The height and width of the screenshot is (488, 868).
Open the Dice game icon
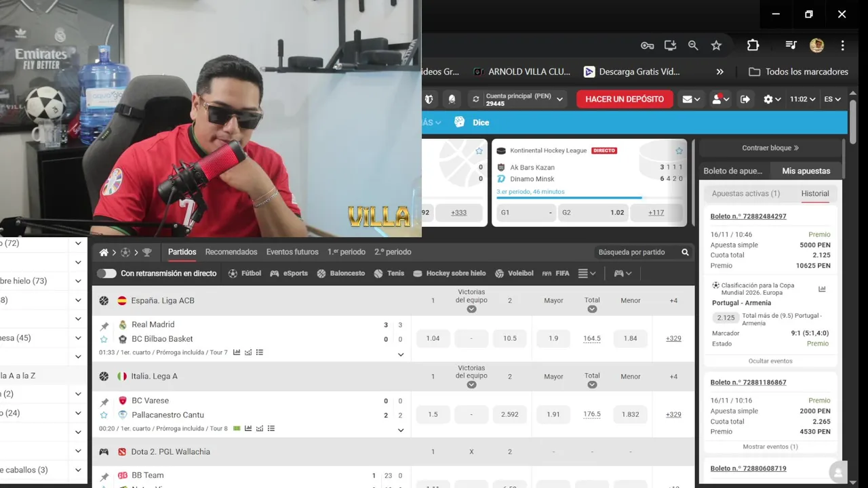(459, 122)
